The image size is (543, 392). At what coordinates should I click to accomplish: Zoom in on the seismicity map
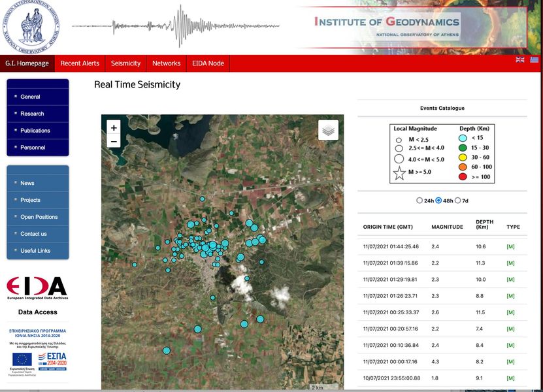pos(114,128)
